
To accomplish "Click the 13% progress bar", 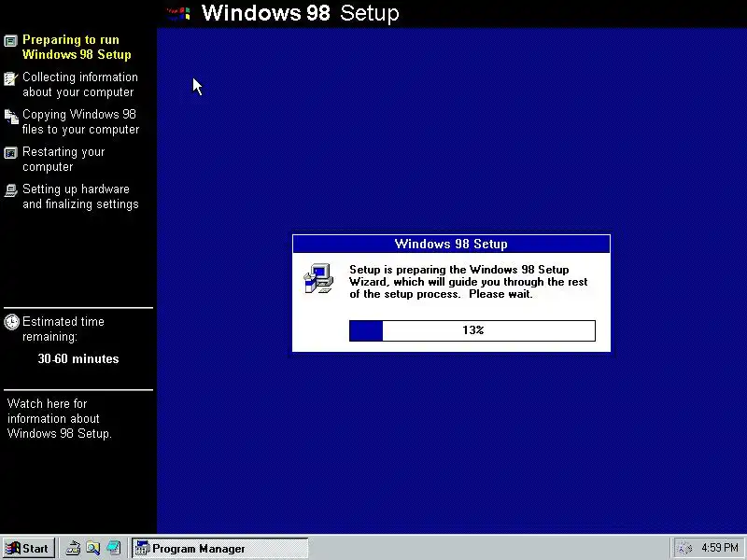I will tap(472, 330).
